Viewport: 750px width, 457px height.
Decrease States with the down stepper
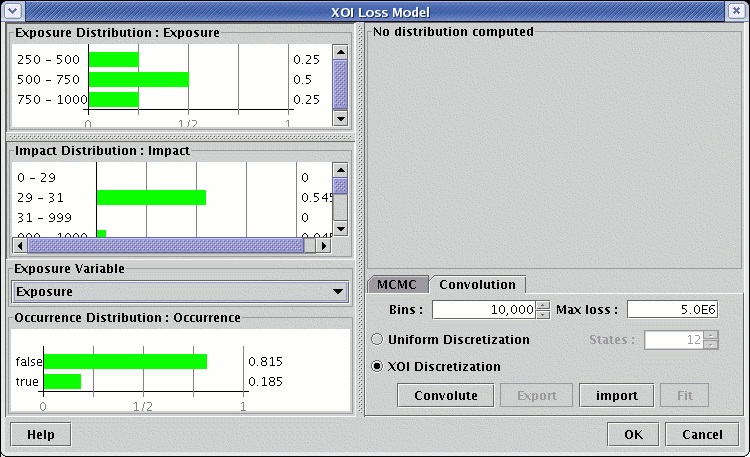click(x=711, y=345)
